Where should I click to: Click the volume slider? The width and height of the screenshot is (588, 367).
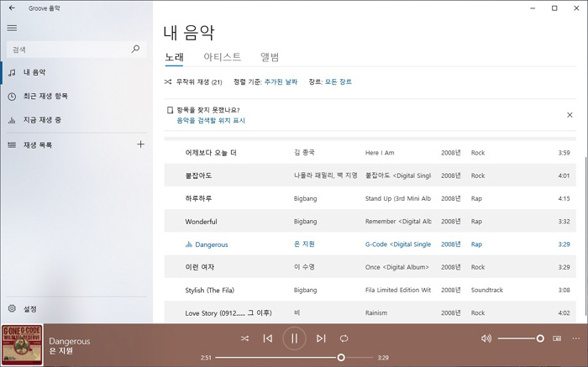point(521,338)
